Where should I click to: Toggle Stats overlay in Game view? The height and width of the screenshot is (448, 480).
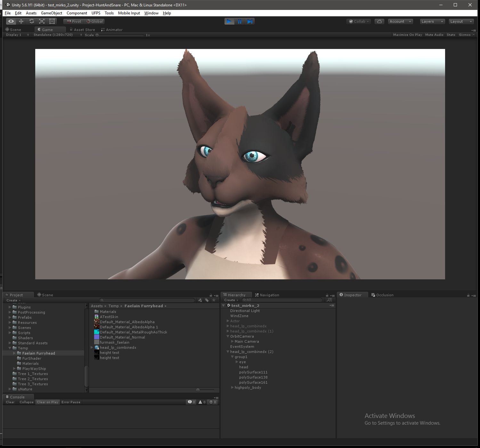pos(451,35)
